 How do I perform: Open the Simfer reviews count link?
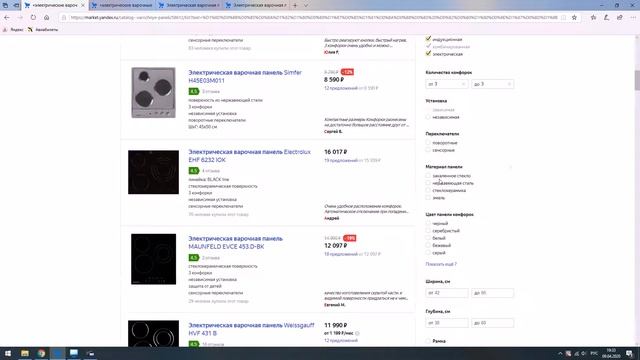point(211,91)
